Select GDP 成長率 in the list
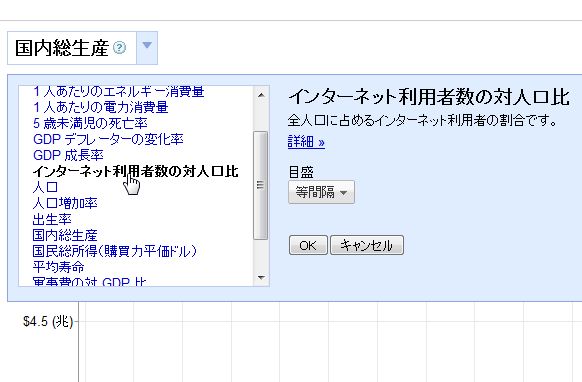 [x=68, y=155]
